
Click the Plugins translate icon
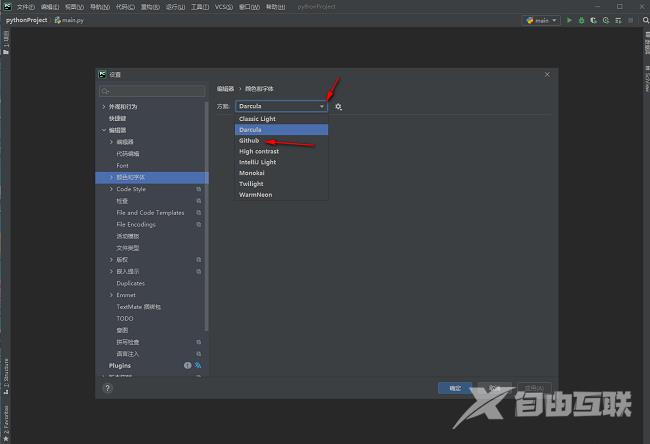point(198,366)
